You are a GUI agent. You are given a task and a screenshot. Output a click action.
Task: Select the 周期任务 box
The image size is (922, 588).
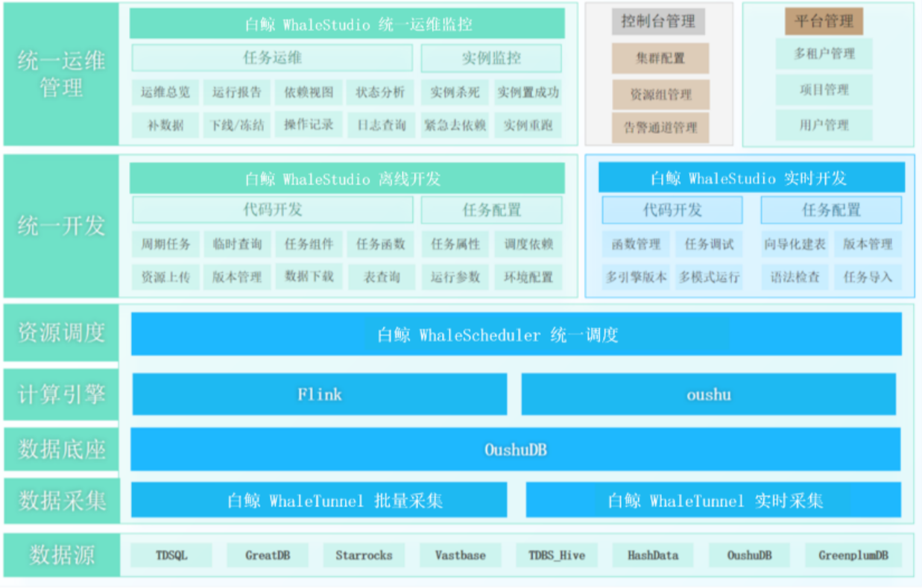click(165, 244)
